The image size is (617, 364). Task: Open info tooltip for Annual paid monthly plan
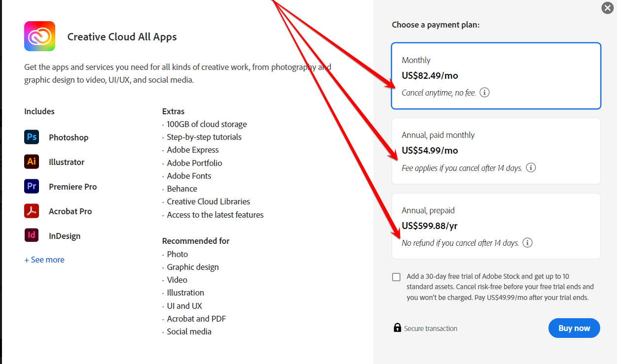531,167
